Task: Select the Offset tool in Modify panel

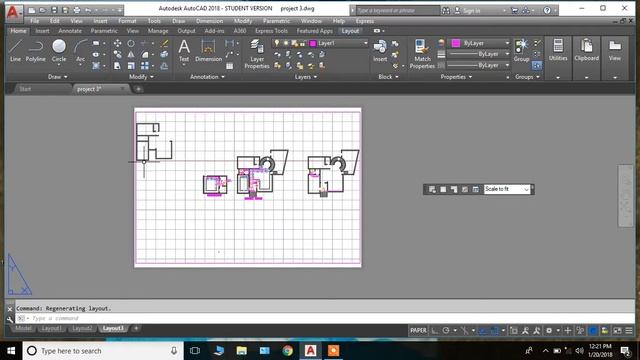Action: (164, 66)
